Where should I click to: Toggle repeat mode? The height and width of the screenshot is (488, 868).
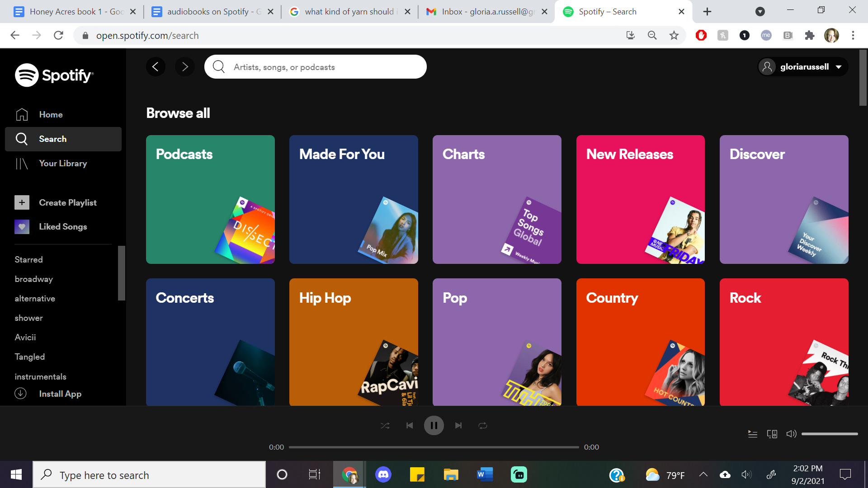(x=483, y=426)
